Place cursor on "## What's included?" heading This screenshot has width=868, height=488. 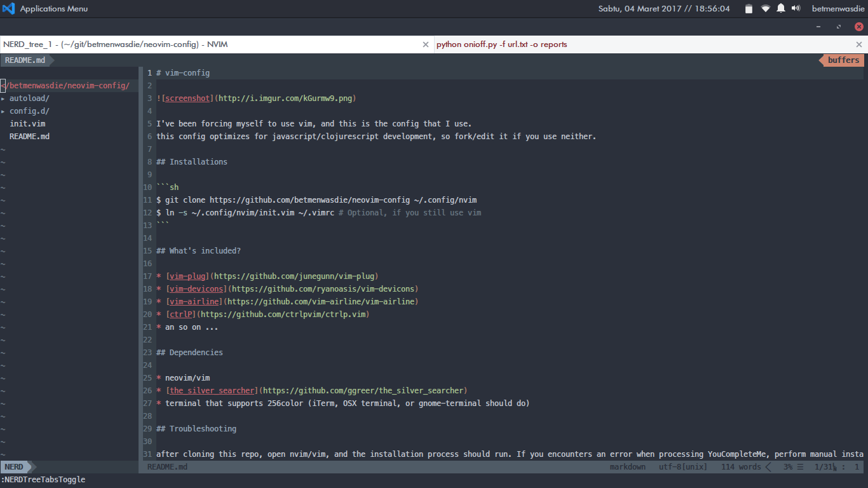tap(199, 251)
